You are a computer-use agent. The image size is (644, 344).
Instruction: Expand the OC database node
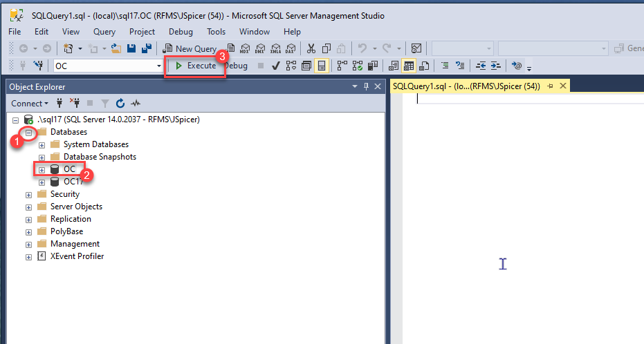tap(42, 170)
